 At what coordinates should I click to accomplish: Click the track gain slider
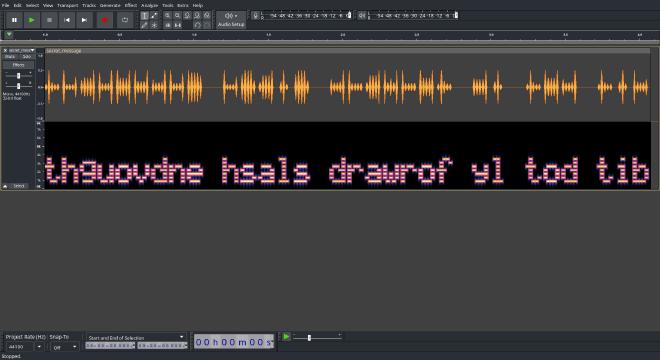[18, 76]
